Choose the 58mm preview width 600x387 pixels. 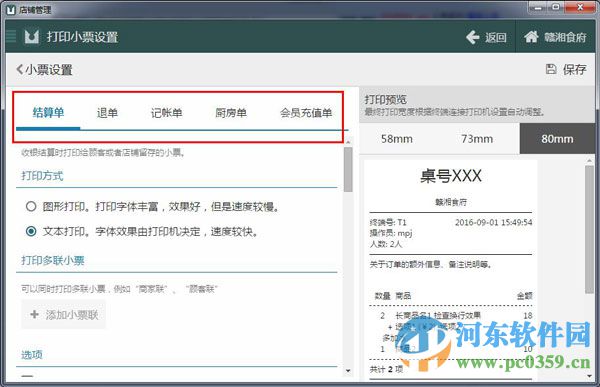(397, 139)
